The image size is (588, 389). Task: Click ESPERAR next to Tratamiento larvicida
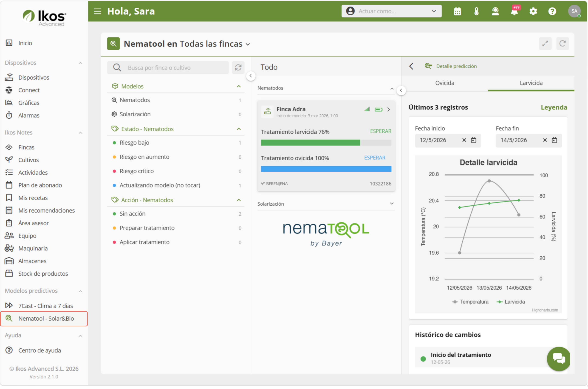pos(380,131)
